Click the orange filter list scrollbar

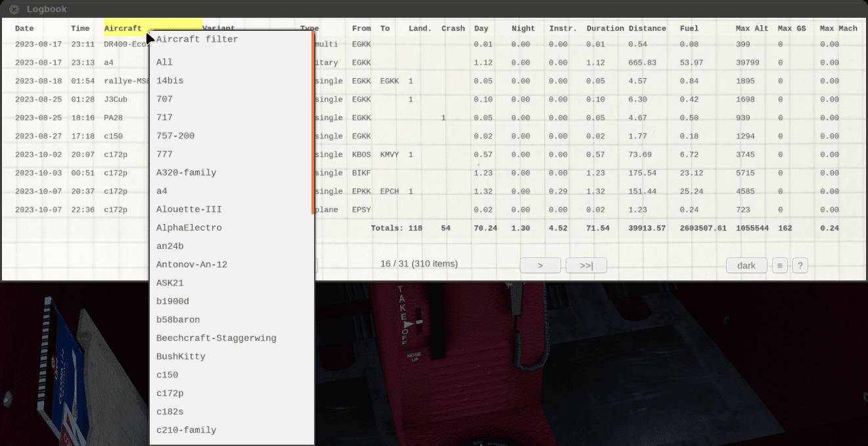pos(313,122)
